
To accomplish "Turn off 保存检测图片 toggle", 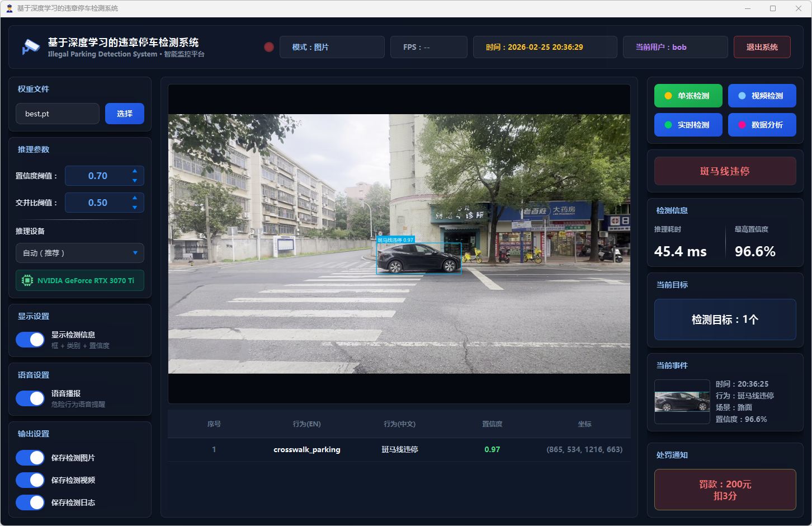I will tap(30, 458).
